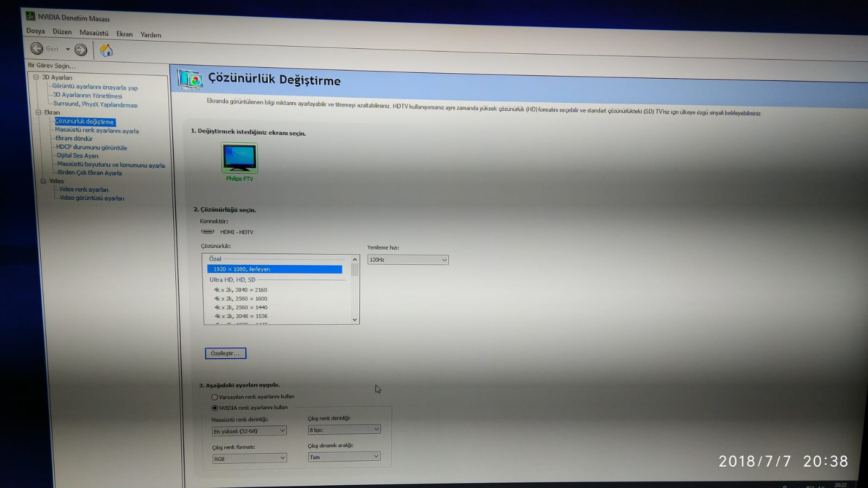Screen dimensions: 868x488
Task: Open the Ekranı döndür page
Action: [74, 138]
